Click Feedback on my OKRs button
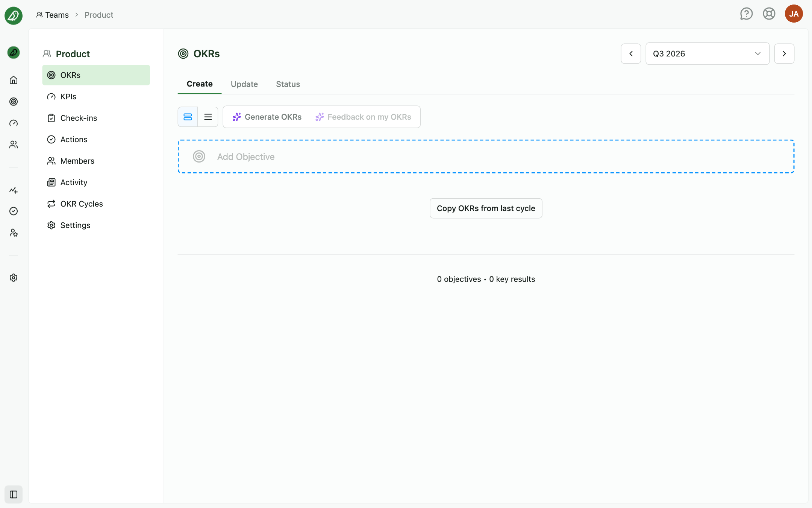This screenshot has height=508, width=812. 363,117
